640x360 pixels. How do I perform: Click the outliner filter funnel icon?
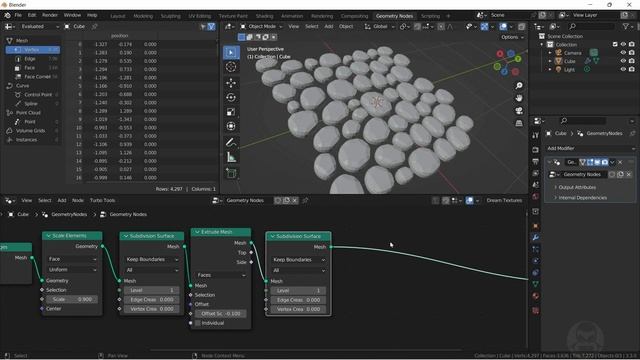click(625, 26)
